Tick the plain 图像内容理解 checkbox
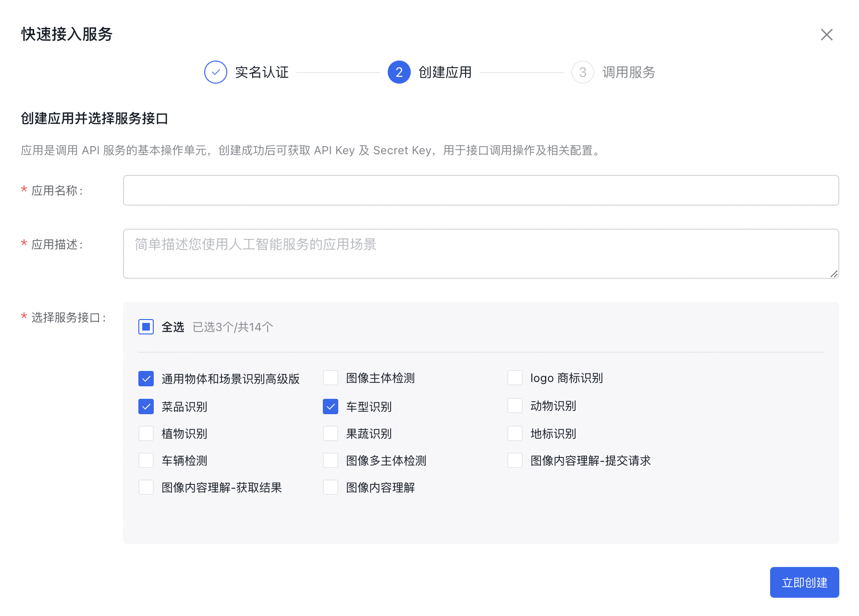 331,487
